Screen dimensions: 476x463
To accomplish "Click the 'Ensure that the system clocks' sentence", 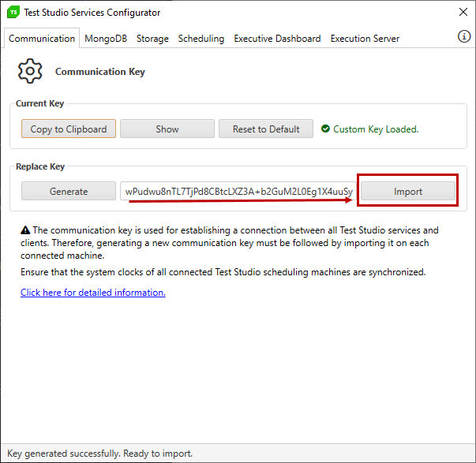I will [x=223, y=272].
